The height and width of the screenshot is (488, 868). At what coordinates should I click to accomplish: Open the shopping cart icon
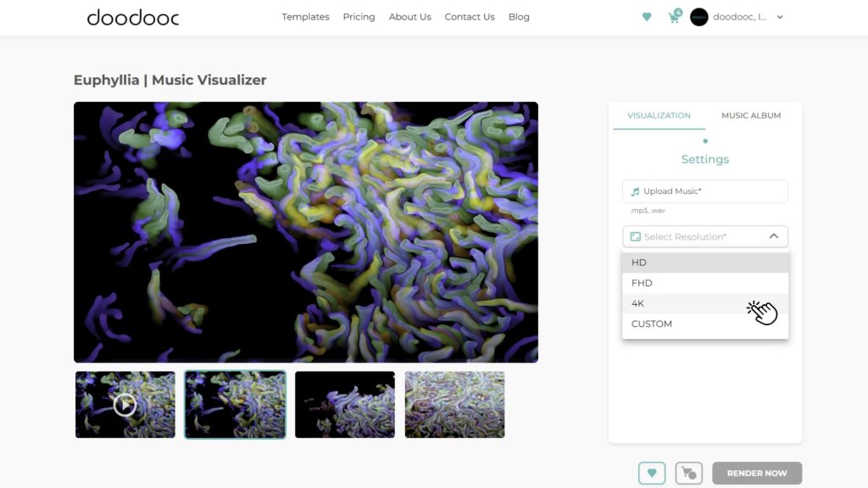(x=675, y=17)
